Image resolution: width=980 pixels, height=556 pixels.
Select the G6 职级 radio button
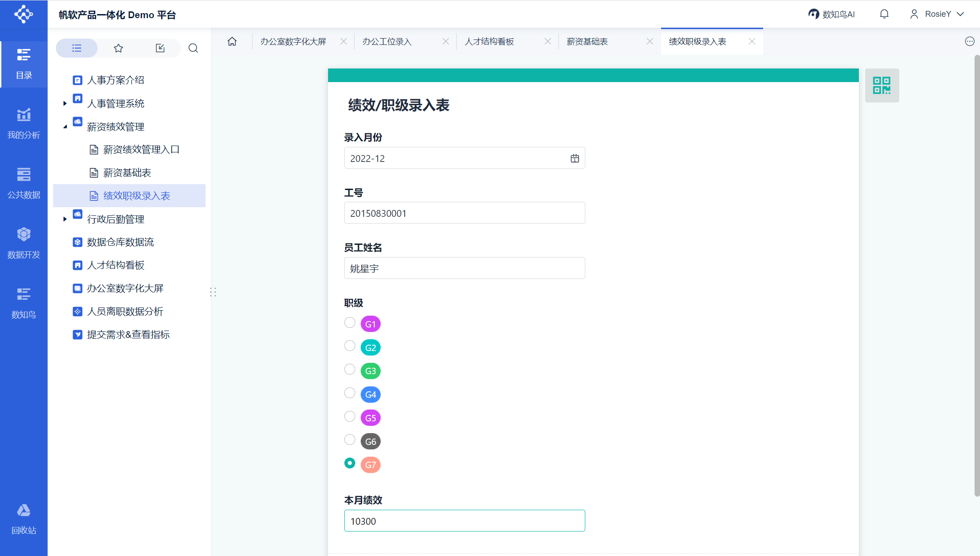point(349,439)
